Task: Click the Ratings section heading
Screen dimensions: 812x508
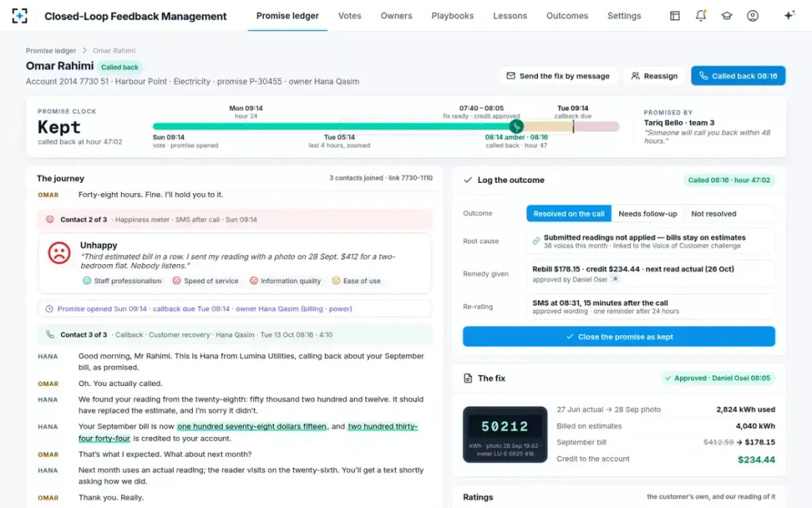Action: click(x=478, y=497)
